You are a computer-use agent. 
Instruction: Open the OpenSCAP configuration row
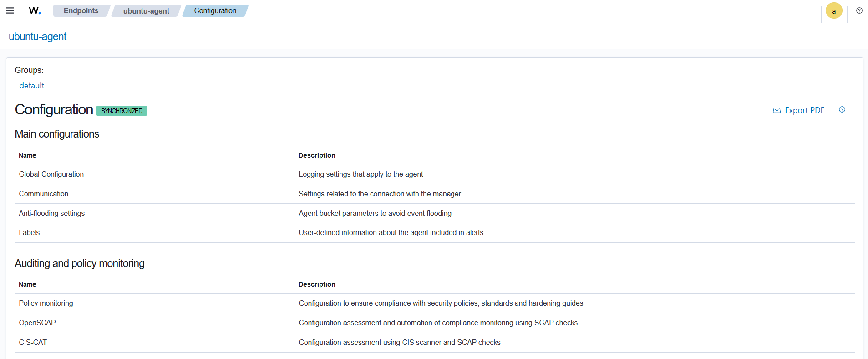coord(37,323)
